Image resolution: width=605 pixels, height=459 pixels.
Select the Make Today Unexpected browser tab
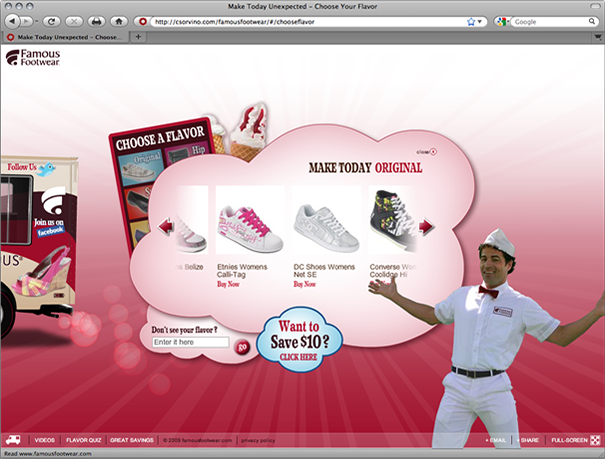pyautogui.click(x=65, y=37)
